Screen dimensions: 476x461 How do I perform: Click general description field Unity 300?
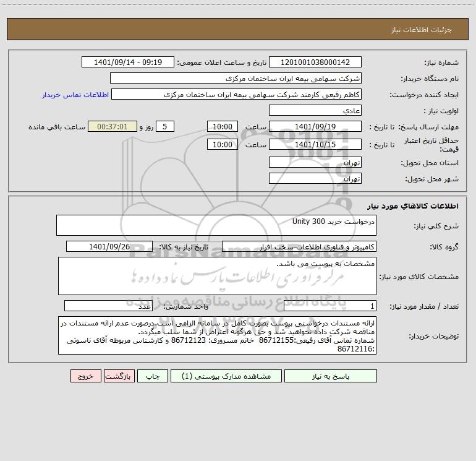(x=216, y=225)
